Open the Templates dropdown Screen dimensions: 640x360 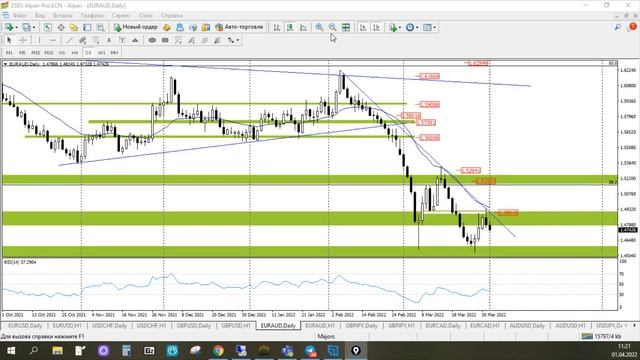pyautogui.click(x=429, y=27)
